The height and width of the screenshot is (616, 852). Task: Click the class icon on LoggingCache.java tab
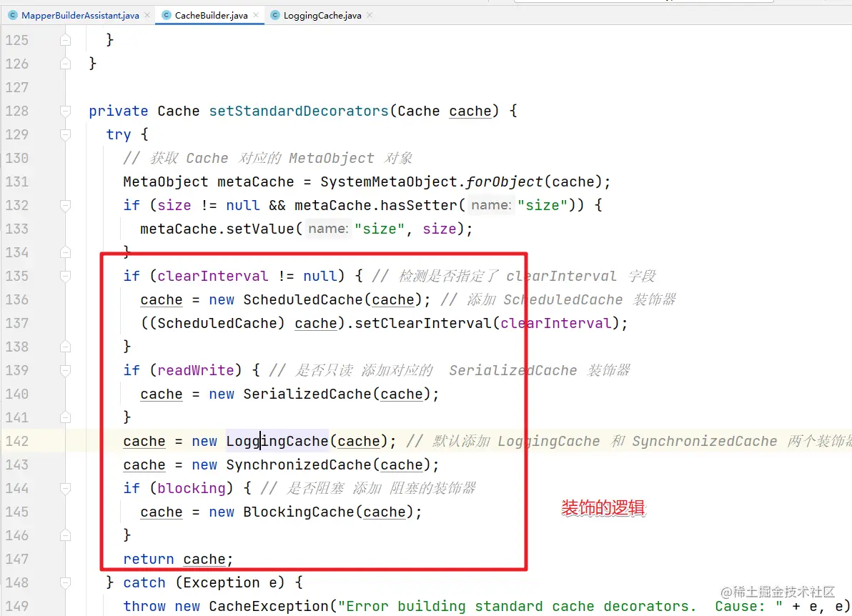(x=275, y=15)
